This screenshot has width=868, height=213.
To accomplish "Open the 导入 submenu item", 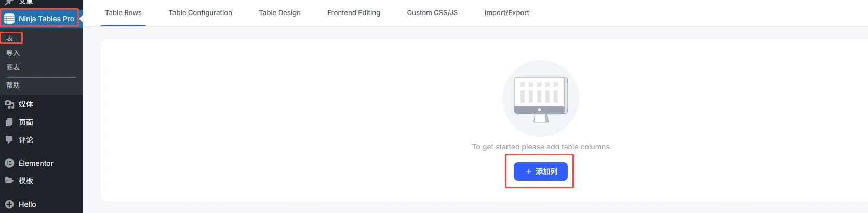I will tap(13, 53).
